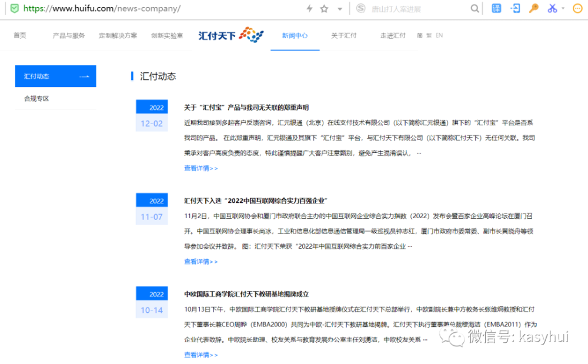Open the dropdown arrow beside the star
This screenshot has width=588, height=364.
[x=340, y=9]
